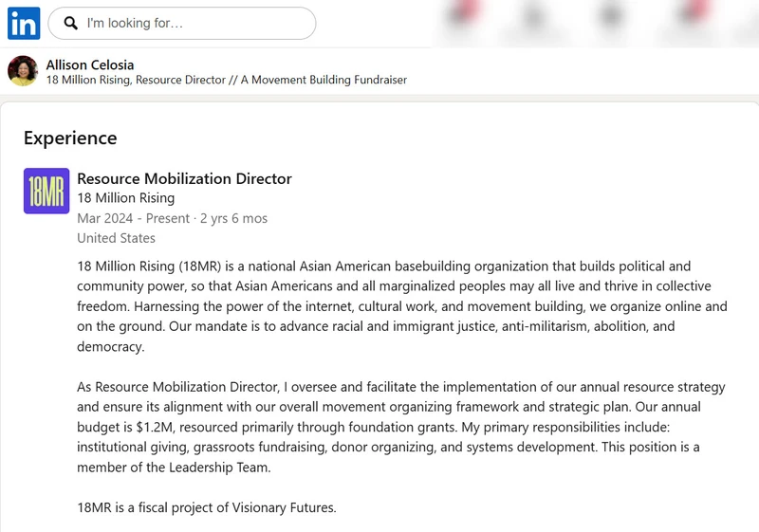Click the line mentioning Visionary Futures

click(x=207, y=507)
